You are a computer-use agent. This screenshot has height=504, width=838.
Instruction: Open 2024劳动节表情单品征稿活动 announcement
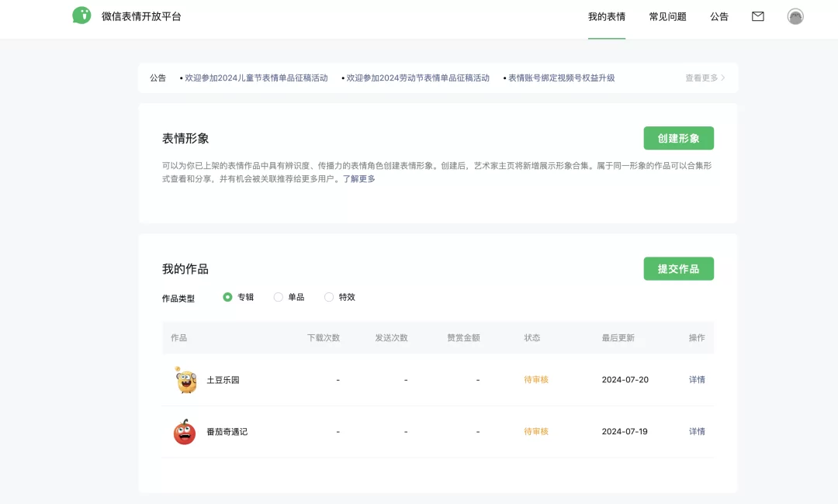coord(417,78)
